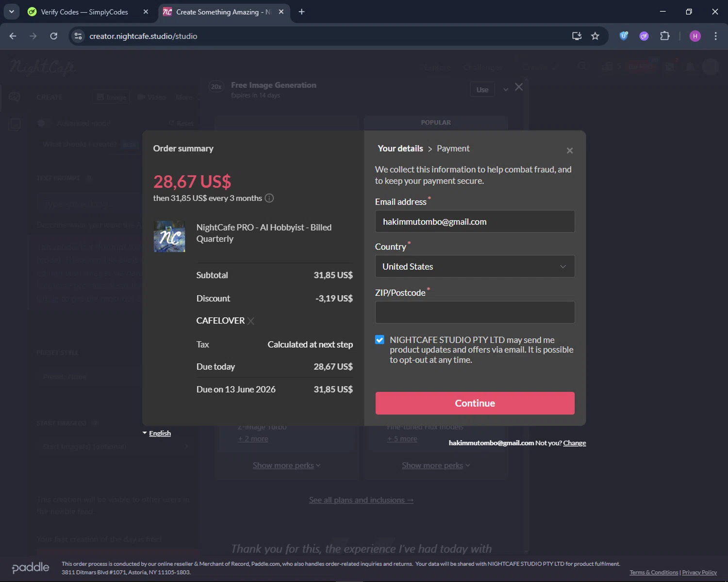Click the site information icon in address bar

pyautogui.click(x=78, y=36)
